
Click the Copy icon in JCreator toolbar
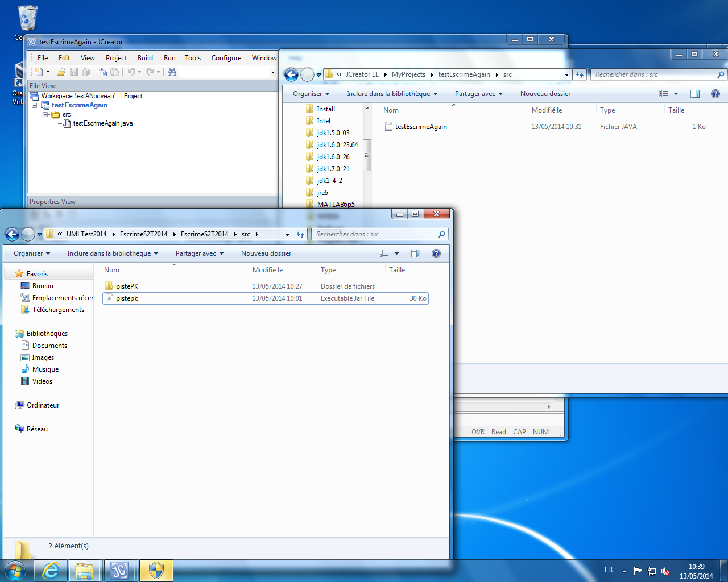[102, 72]
